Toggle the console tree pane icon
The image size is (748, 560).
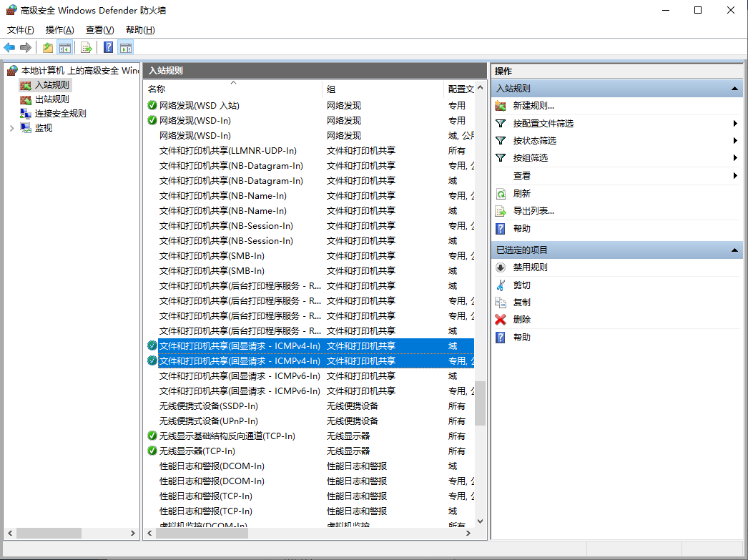click(x=65, y=47)
